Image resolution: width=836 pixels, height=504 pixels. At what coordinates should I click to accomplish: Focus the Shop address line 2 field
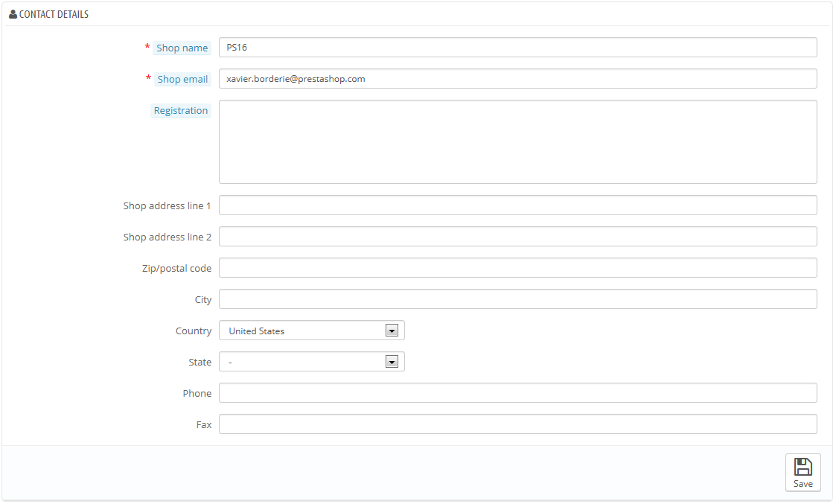tap(517, 237)
